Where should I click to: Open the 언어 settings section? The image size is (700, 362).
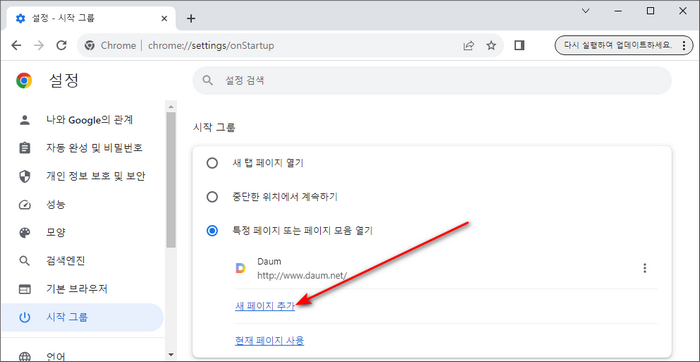[83, 356]
